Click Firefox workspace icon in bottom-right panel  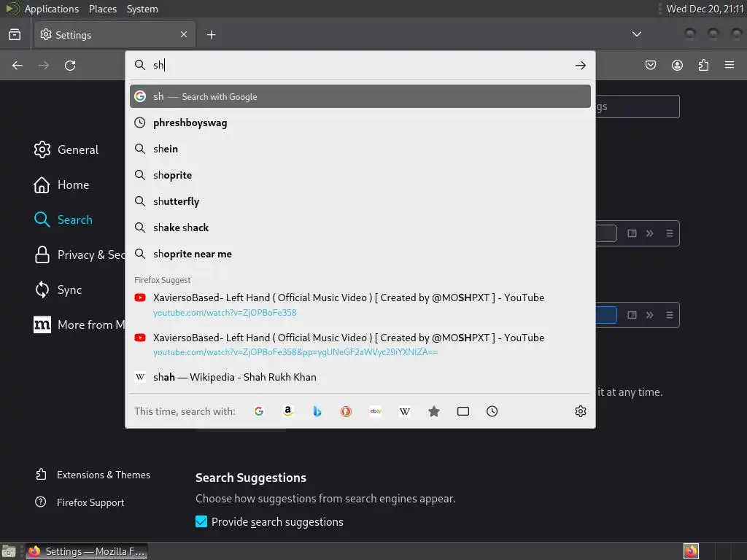[x=691, y=551]
